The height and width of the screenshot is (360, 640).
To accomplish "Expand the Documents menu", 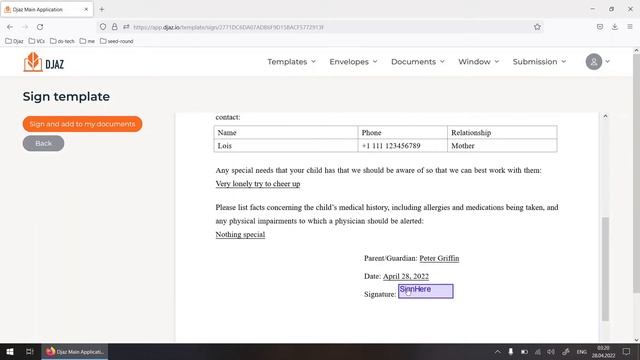I will (418, 62).
